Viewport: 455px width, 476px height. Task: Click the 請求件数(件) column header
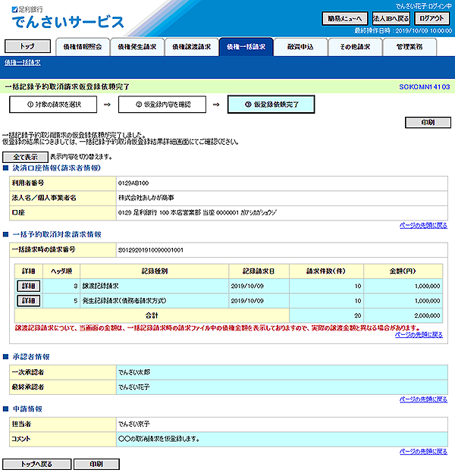click(326, 271)
